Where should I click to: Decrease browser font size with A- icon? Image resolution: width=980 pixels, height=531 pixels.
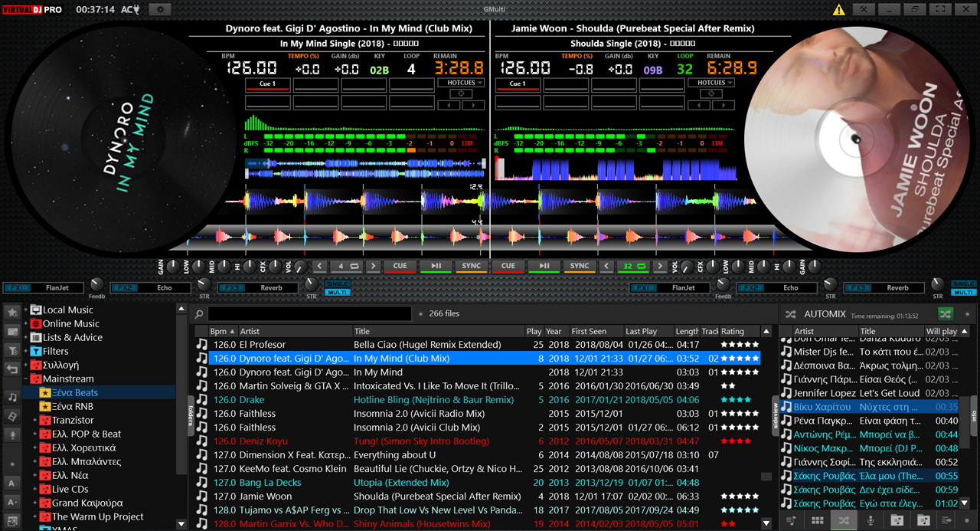pos(12,483)
